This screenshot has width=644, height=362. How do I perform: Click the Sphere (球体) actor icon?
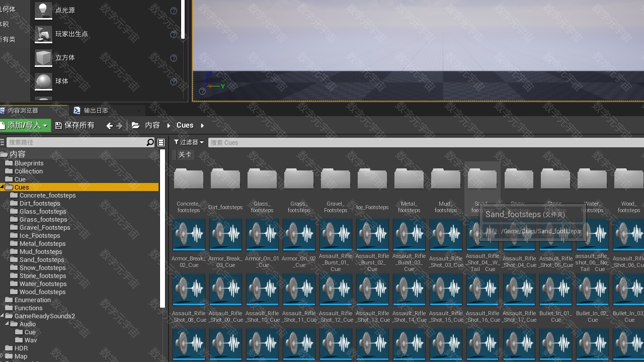pyautogui.click(x=43, y=81)
